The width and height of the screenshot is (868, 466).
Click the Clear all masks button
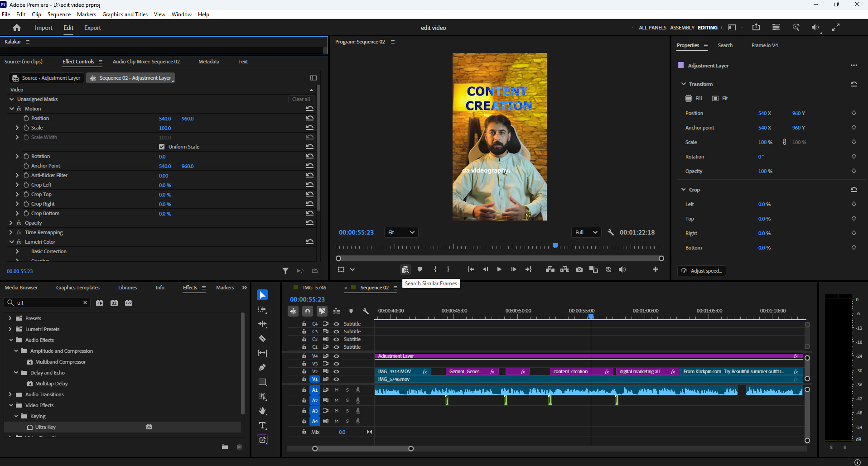pyautogui.click(x=301, y=99)
